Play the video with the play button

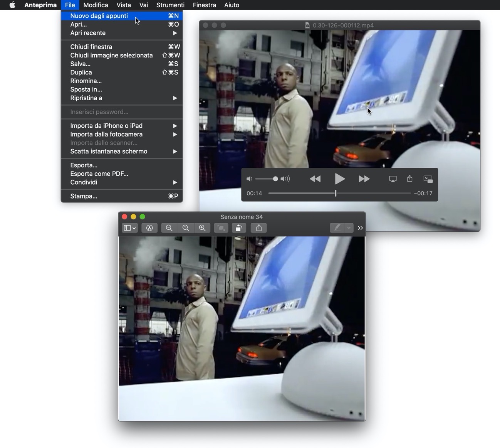(x=339, y=179)
